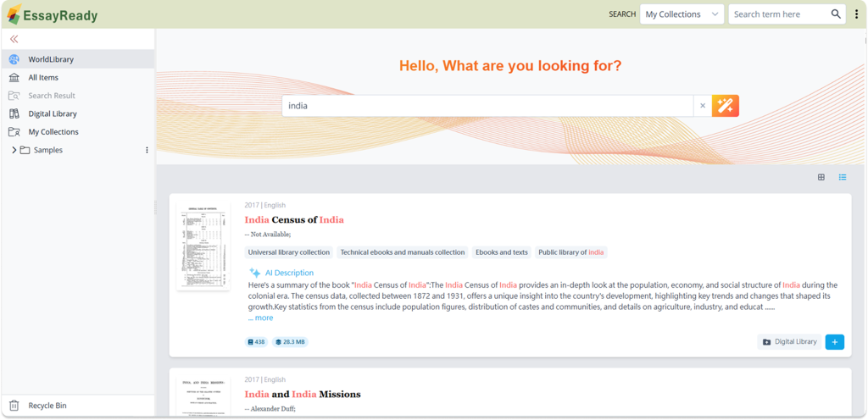
Task: Open Digital Library in the sidebar
Action: click(78, 113)
